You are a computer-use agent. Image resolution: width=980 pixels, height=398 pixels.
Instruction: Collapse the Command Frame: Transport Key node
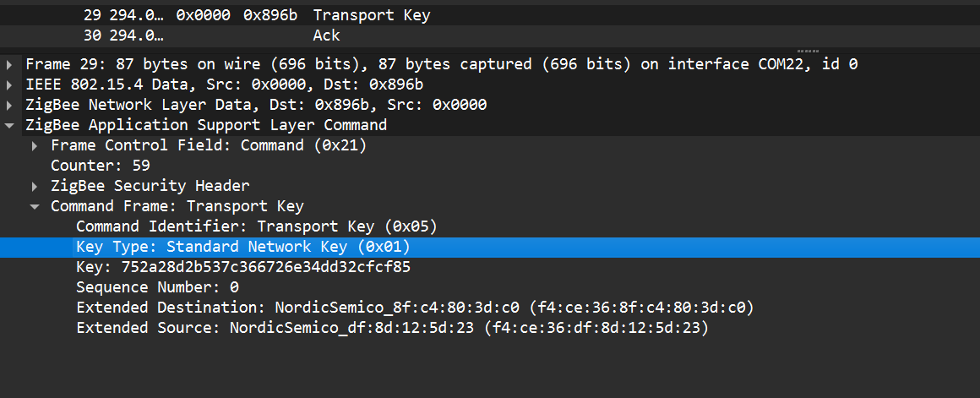(x=35, y=206)
